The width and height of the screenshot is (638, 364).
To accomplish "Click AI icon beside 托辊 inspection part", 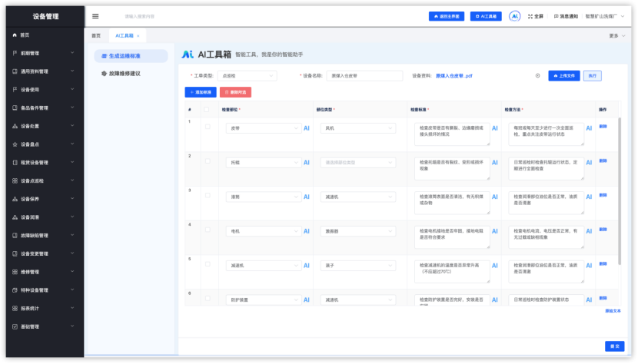I will pos(307,162).
